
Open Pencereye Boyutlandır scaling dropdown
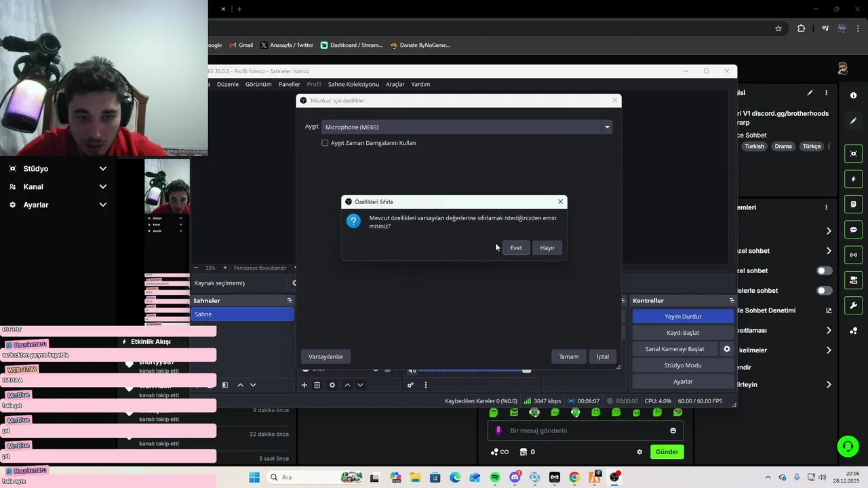coord(265,268)
